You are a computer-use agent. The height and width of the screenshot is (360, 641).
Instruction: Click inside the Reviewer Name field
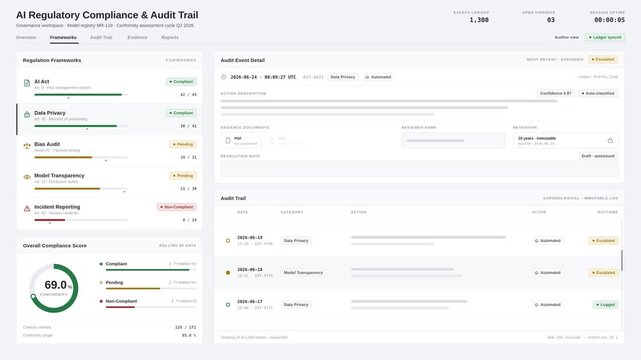[x=453, y=141]
